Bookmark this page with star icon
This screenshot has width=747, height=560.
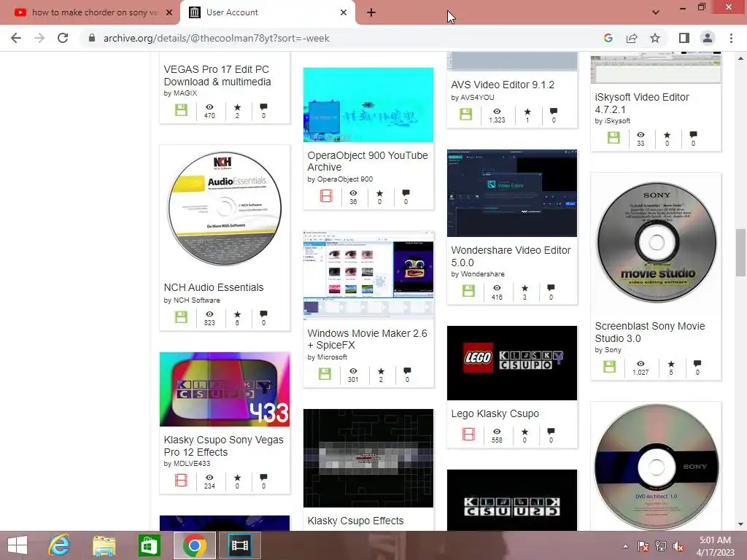655,38
